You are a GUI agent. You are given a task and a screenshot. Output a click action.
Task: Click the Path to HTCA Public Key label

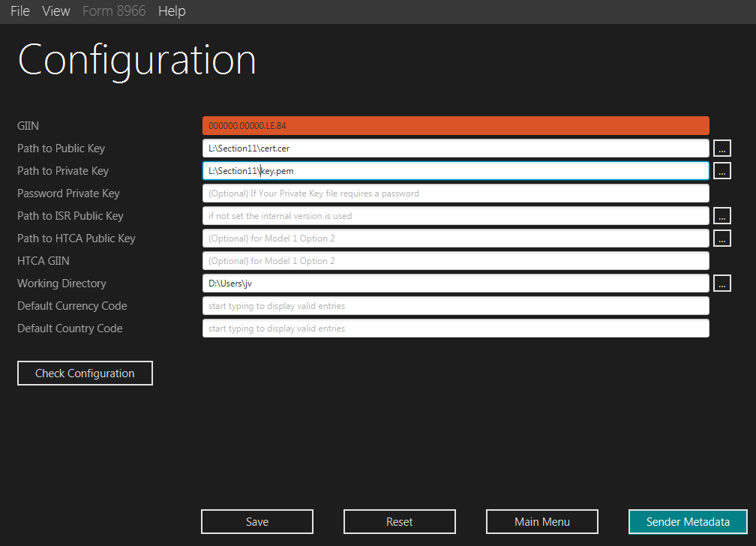(x=76, y=238)
